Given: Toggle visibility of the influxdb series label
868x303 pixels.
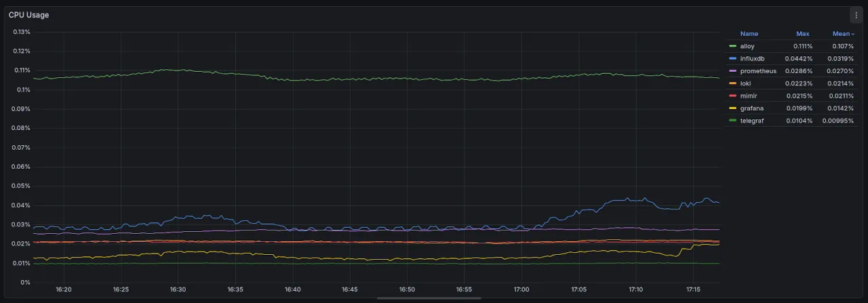Looking at the screenshot, I should click(752, 59).
